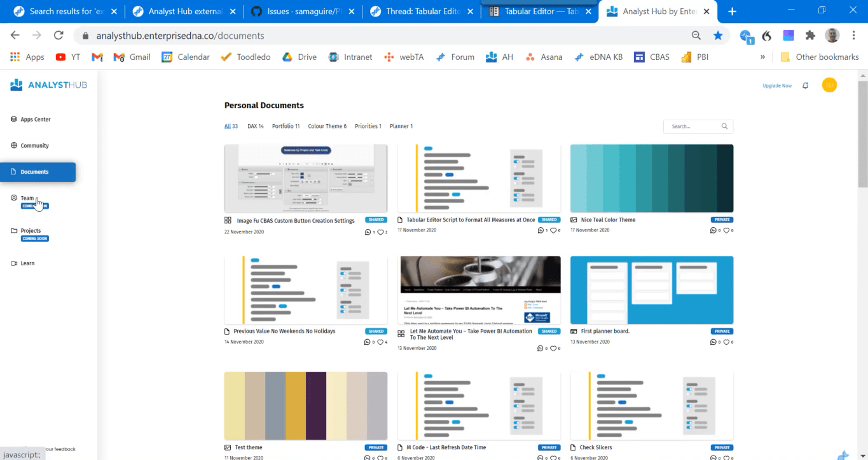
Task: Filter documents by Portfolio 11
Action: click(x=286, y=126)
